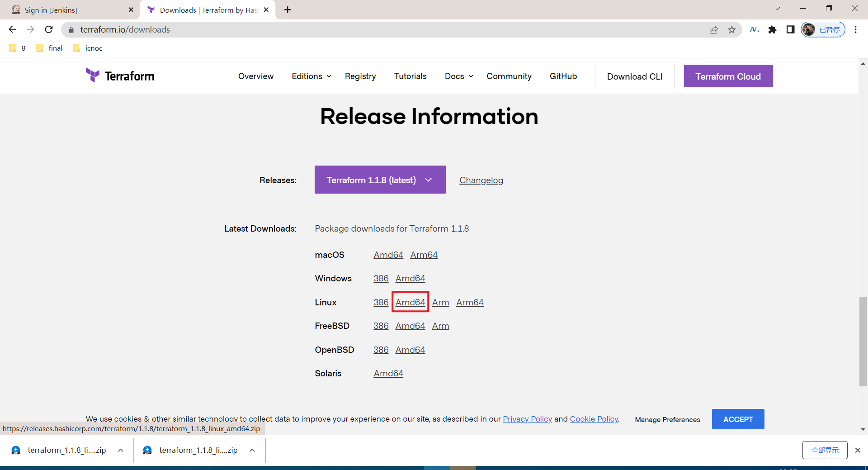Open the Overview nav item
868x470 pixels.
256,76
